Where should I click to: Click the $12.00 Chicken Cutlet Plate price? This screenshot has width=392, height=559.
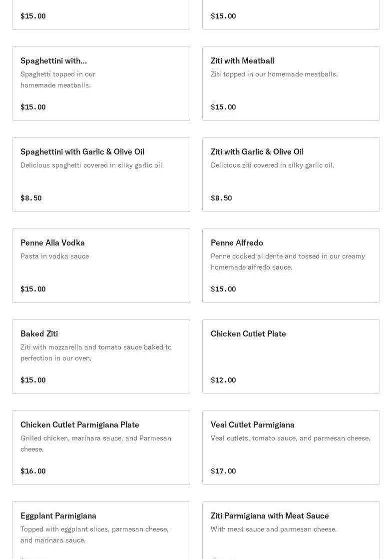coord(223,380)
